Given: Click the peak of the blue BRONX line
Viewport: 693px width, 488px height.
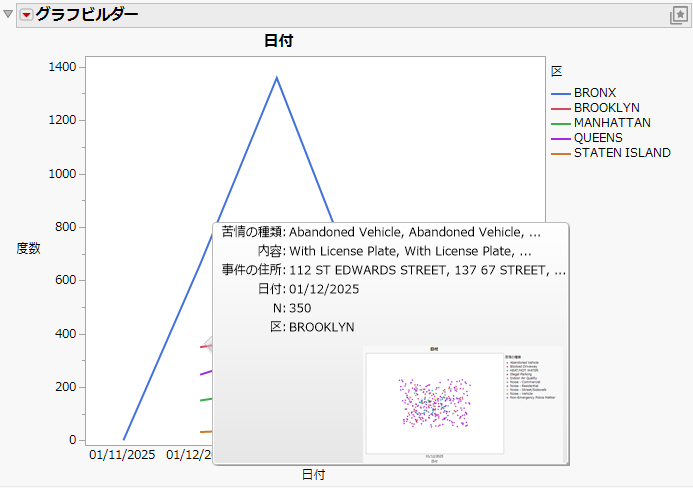Looking at the screenshot, I should pyautogui.click(x=277, y=78).
